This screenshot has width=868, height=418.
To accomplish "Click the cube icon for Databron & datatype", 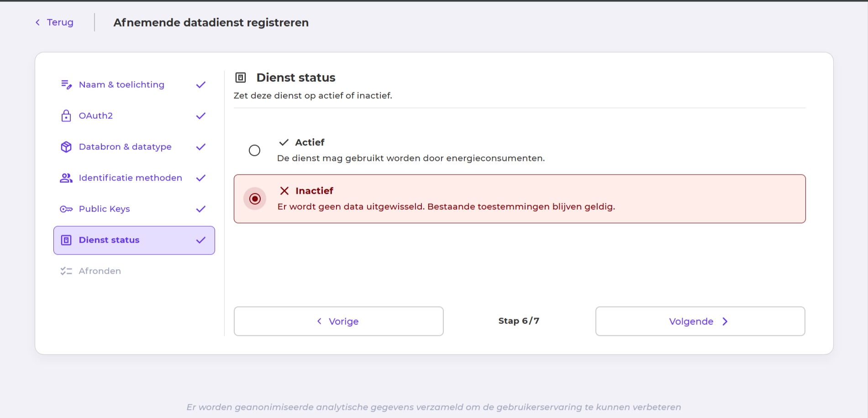I will pos(66,147).
